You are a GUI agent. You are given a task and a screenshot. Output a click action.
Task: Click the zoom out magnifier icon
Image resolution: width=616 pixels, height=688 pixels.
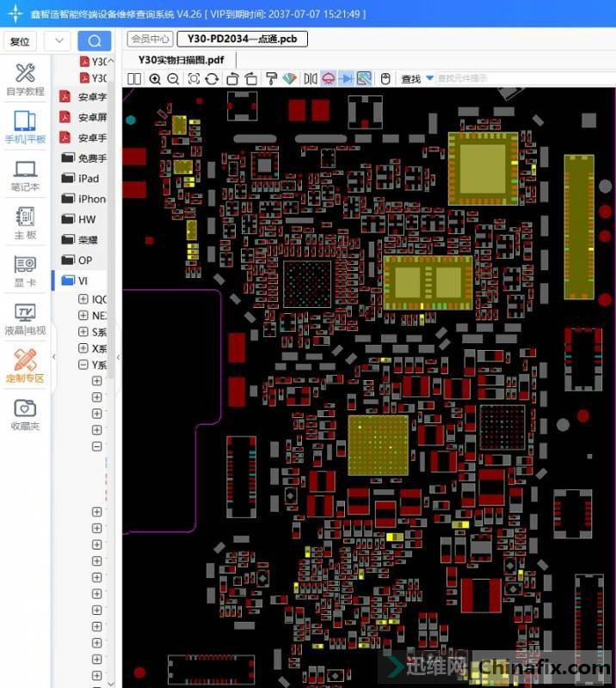pos(173,79)
